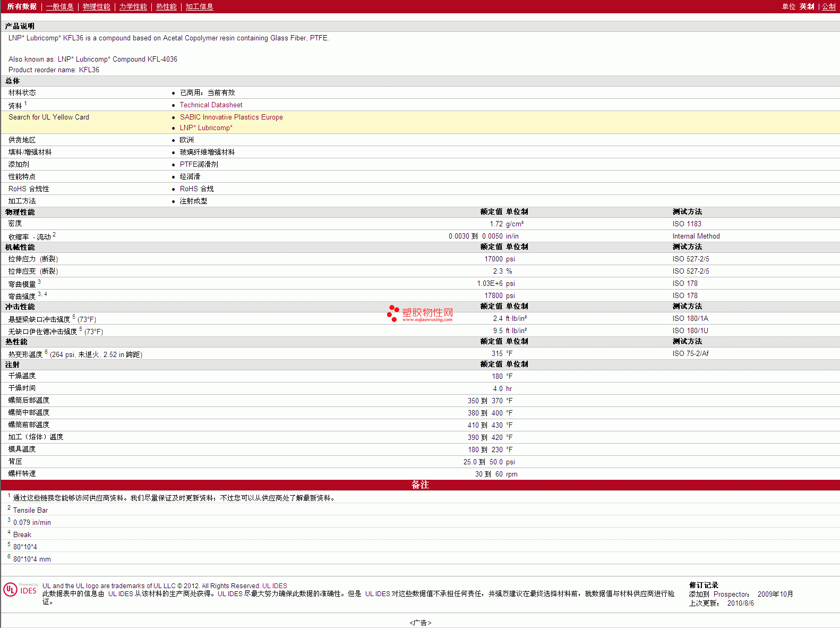Switch units to 英制

click(x=807, y=7)
